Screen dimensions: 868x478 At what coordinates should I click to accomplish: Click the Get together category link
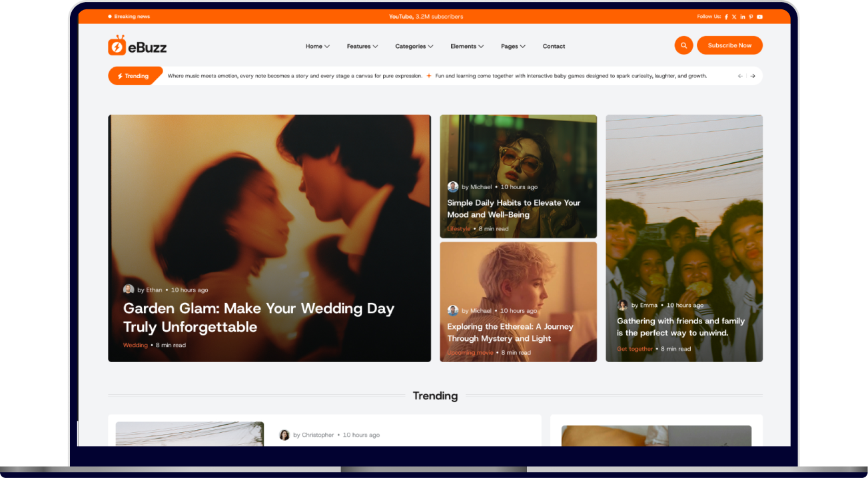pyautogui.click(x=635, y=349)
